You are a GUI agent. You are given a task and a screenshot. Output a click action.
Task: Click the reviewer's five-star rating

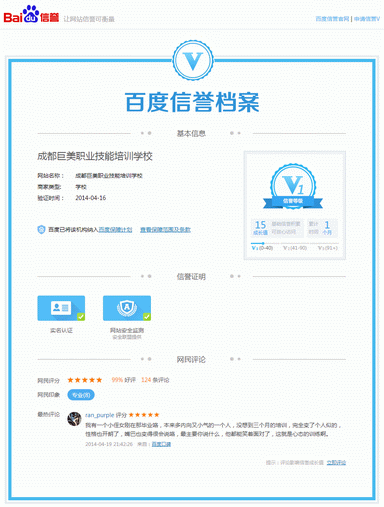[x=144, y=415]
